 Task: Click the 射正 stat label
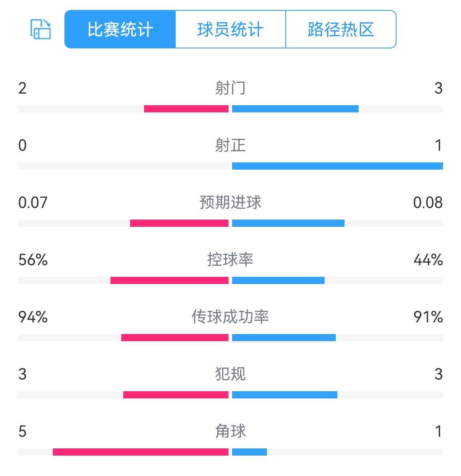(x=230, y=145)
